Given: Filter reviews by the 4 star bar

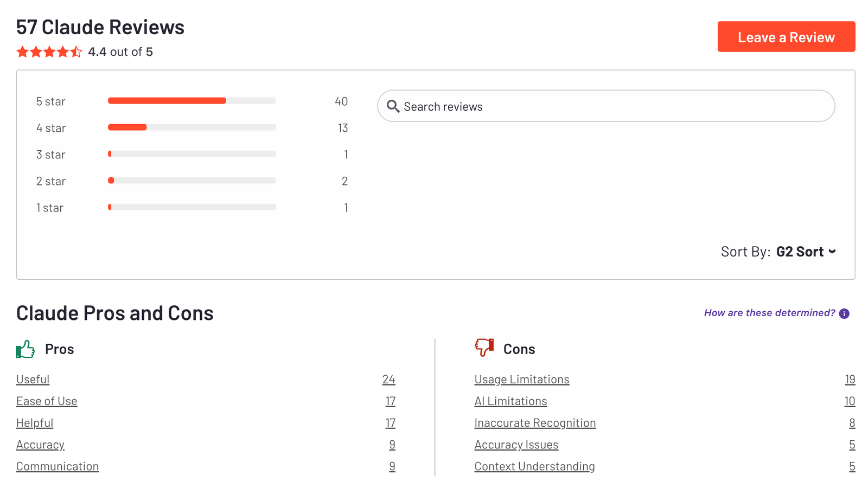Looking at the screenshot, I should click(x=192, y=127).
